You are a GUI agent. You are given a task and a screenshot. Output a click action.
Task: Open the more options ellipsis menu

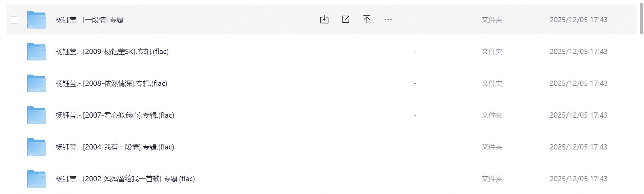388,19
